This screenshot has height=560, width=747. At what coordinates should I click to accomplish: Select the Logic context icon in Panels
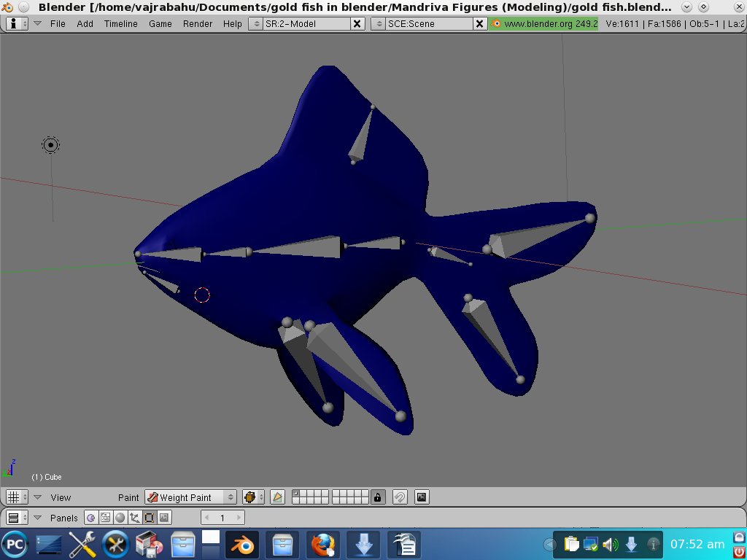(x=91, y=518)
